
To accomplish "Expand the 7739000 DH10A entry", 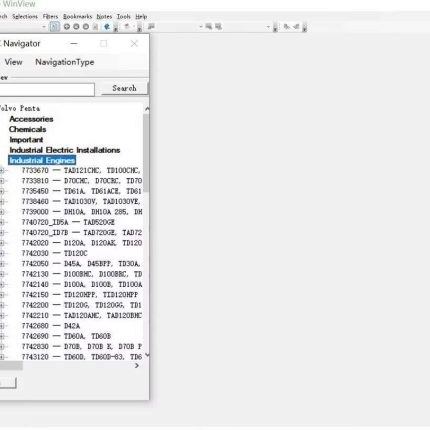I will [x=2, y=212].
